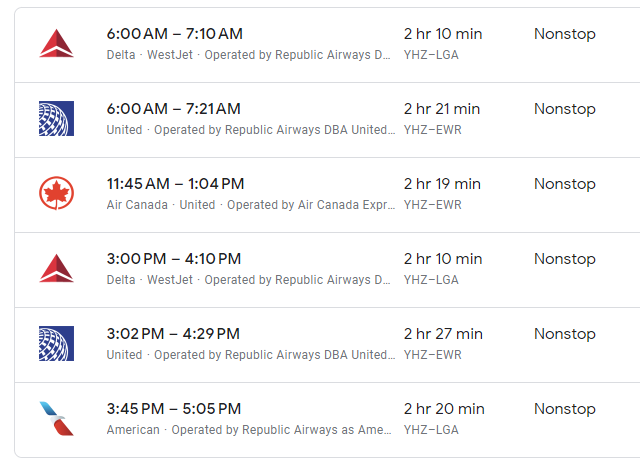This screenshot has width=640, height=471.
Task: Click Nonstop on the American flight row
Action: point(564,409)
